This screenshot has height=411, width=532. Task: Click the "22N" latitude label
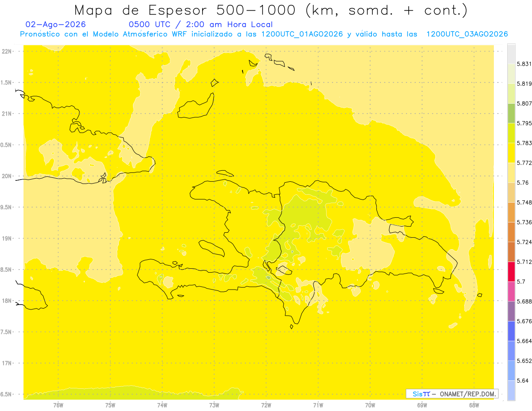7,51
